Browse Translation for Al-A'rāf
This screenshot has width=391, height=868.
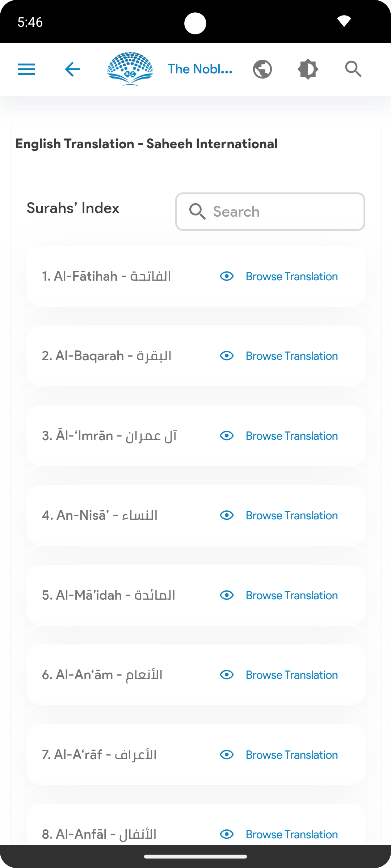point(291,755)
